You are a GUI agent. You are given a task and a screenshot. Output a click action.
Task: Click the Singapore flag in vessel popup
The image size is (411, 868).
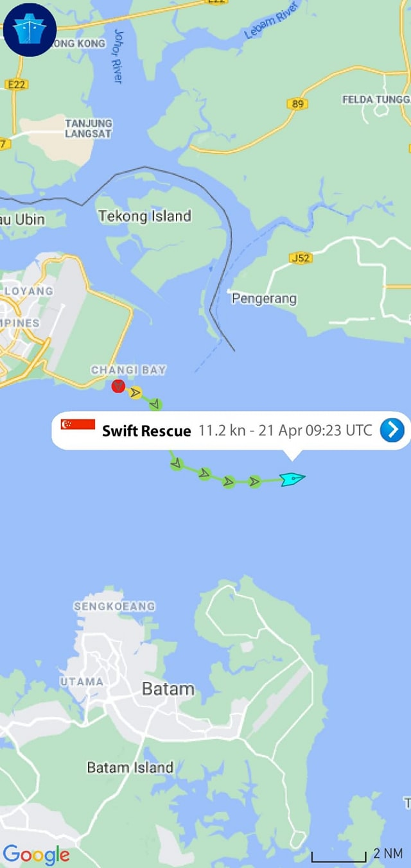point(78,424)
